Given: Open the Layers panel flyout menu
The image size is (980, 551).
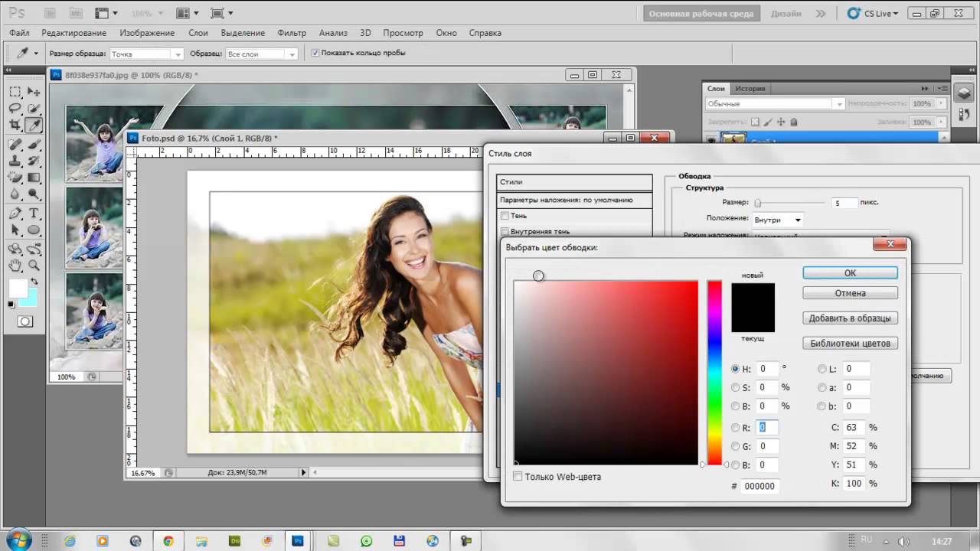Looking at the screenshot, I should (x=943, y=89).
